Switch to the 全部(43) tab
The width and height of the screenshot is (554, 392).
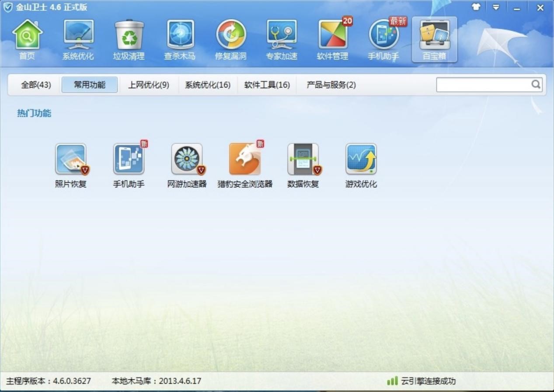click(36, 85)
